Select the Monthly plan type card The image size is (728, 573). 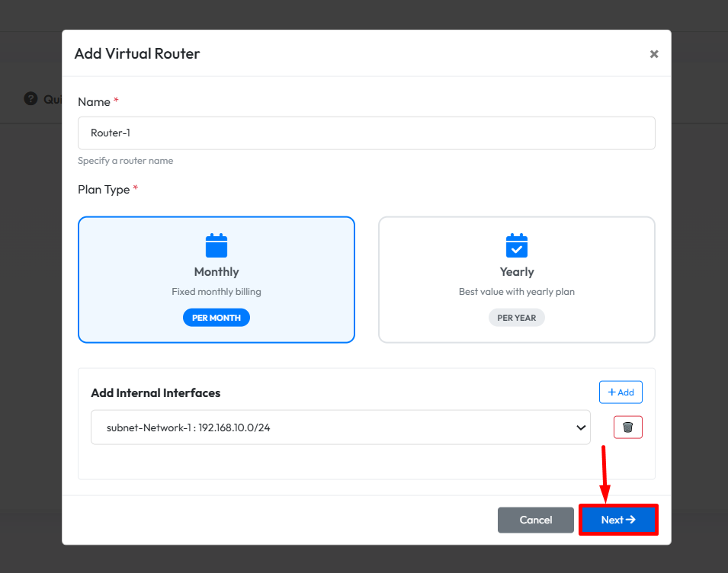coord(216,280)
